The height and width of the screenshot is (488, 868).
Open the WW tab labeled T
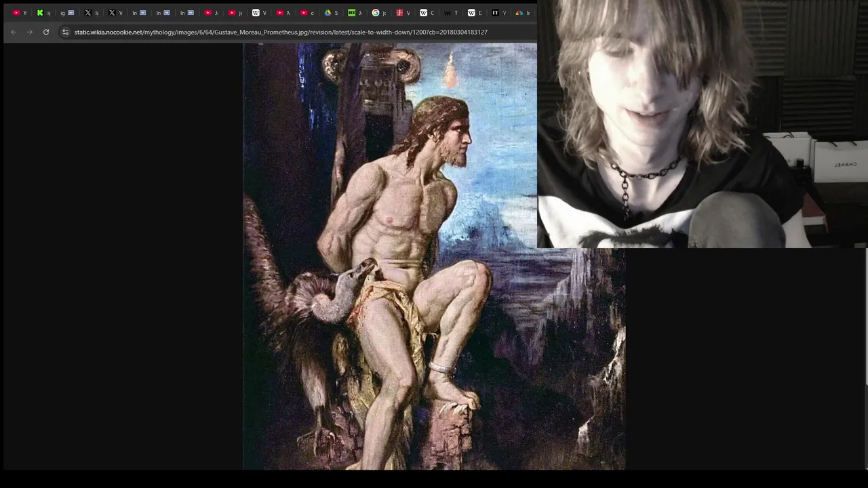tap(450, 13)
